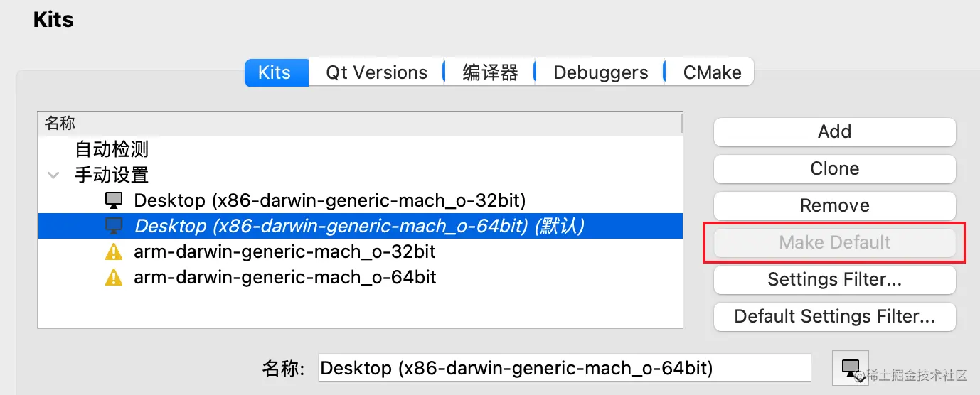Click the Add kit button
The height and width of the screenshot is (395, 980).
834,131
